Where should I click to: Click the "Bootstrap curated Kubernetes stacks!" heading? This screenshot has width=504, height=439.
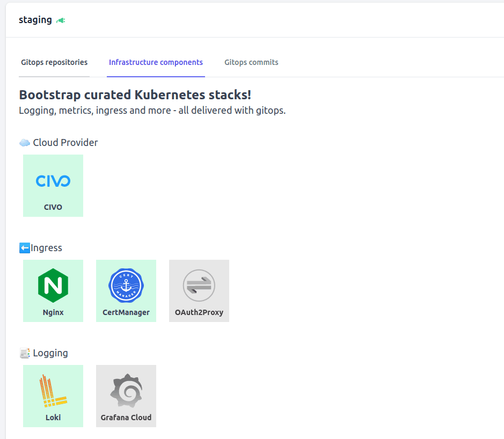[x=135, y=95]
